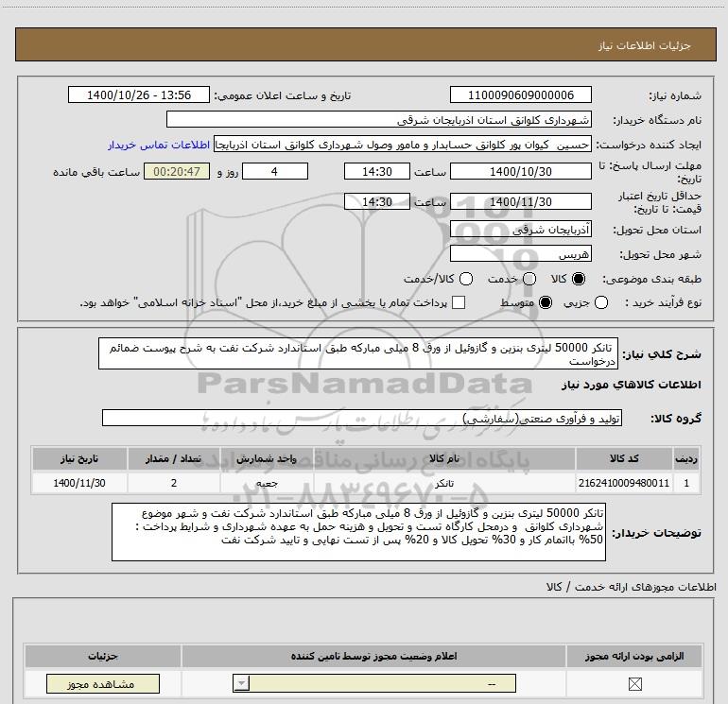This screenshot has width=728, height=704.
Task: Click the remaining days field showing 4
Action: (x=275, y=171)
